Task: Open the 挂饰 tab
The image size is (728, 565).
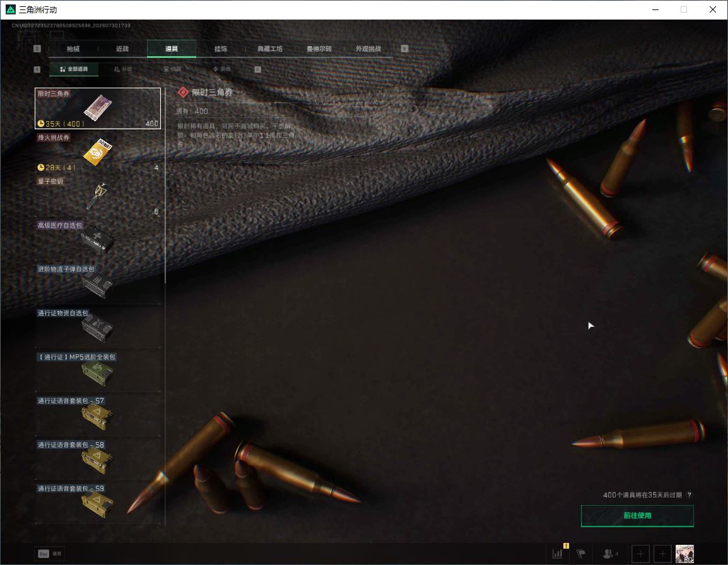Action: [x=221, y=49]
